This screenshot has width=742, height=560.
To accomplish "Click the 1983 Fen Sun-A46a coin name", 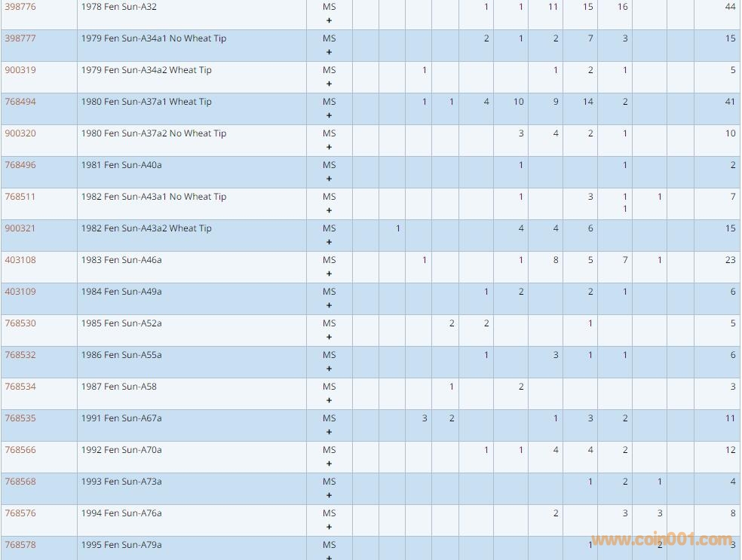I will click(x=121, y=260).
